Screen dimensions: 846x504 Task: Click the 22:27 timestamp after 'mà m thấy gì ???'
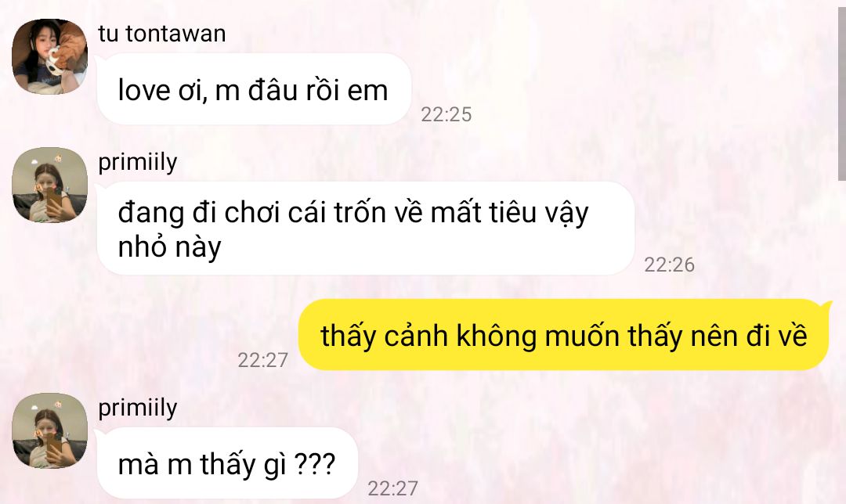(392, 488)
